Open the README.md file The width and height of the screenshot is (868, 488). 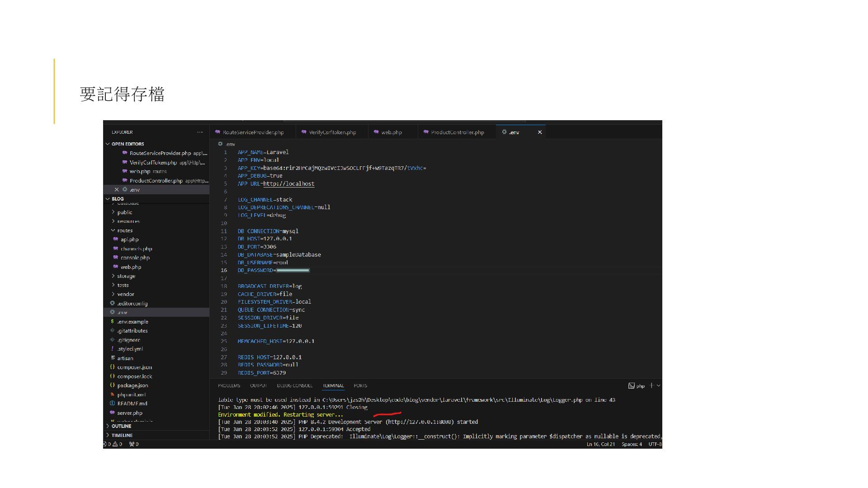coord(156,404)
